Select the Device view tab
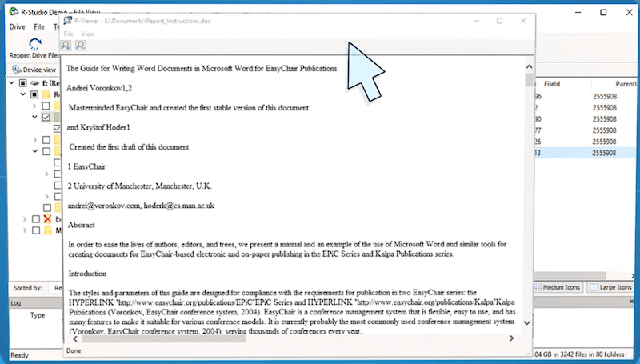The image size is (640, 364). 34,70
